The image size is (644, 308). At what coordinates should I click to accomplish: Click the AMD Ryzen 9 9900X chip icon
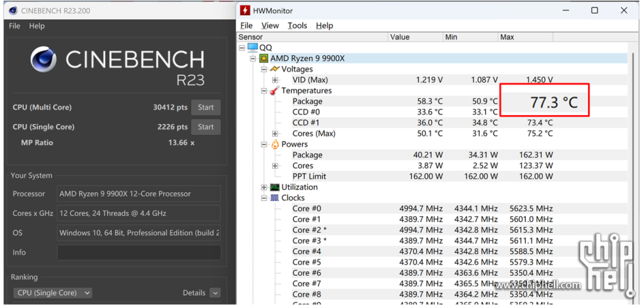[264, 58]
